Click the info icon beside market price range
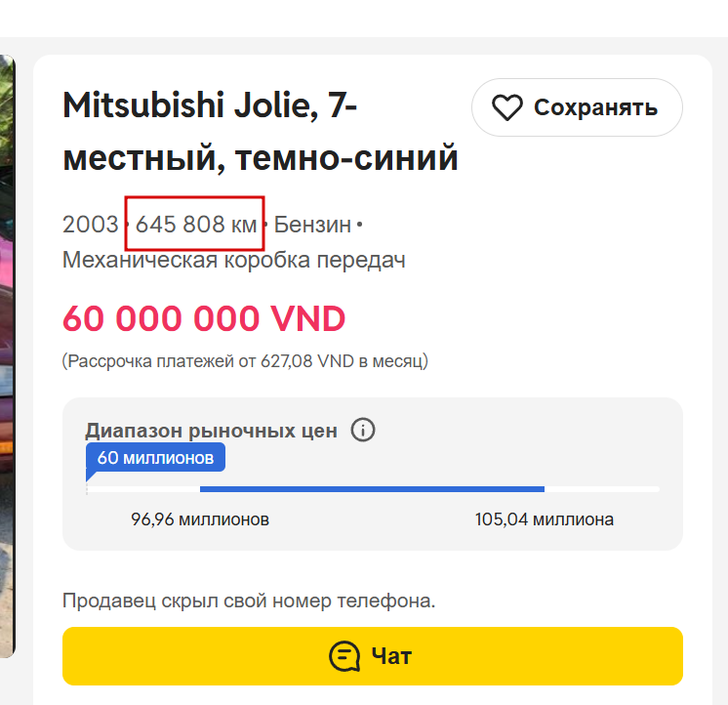 (363, 430)
